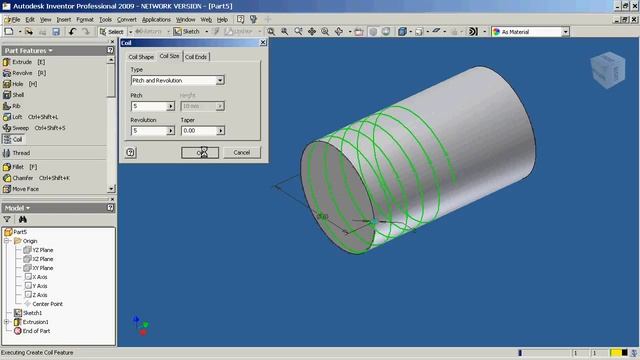Select the Fillet feature tool
The image size is (640, 360).
coord(20,167)
